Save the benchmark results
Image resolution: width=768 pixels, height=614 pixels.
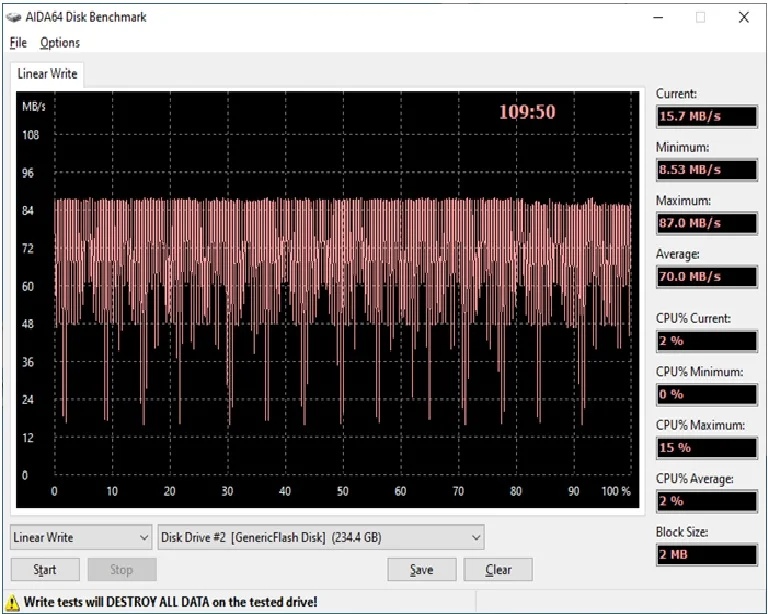(422, 569)
